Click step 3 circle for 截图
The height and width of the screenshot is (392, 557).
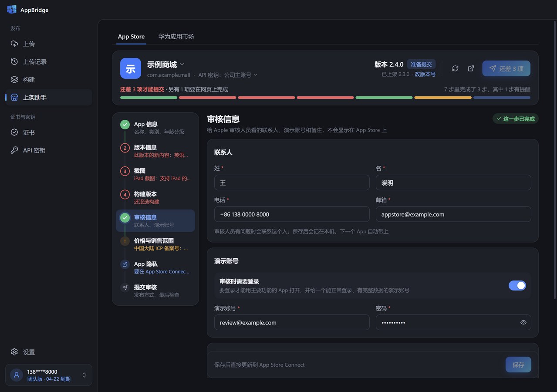point(125,171)
